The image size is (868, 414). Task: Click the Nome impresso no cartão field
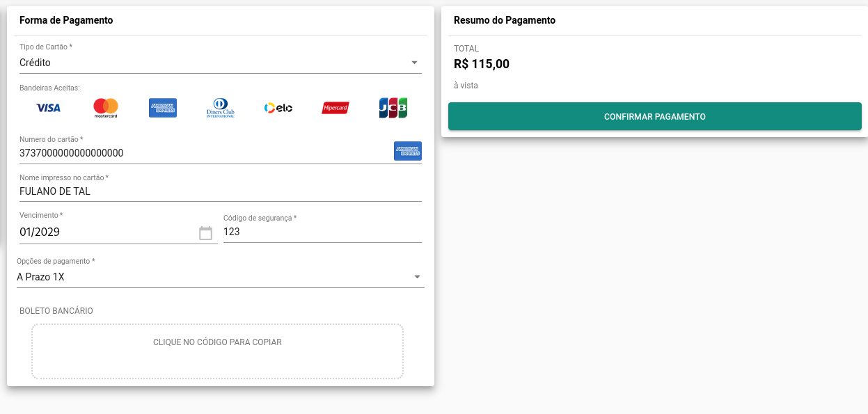(x=220, y=191)
